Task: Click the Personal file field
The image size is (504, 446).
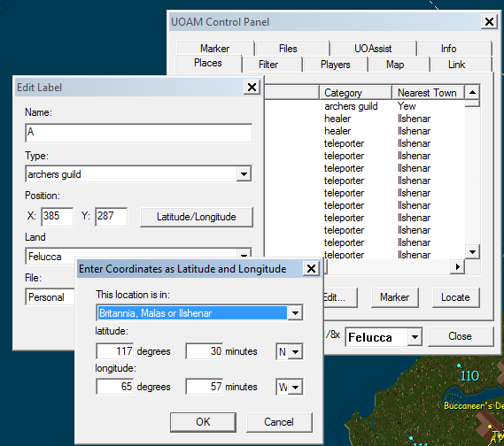Action: [x=50, y=296]
